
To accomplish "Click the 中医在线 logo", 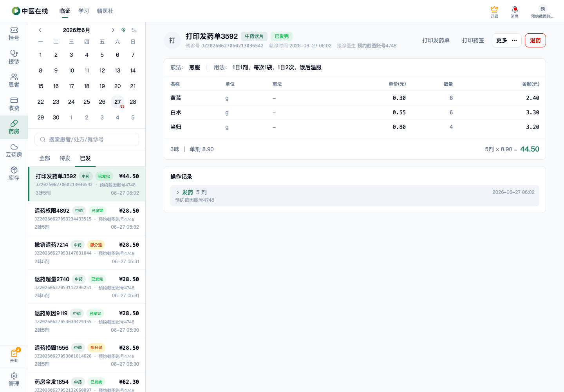I will 30,11.
